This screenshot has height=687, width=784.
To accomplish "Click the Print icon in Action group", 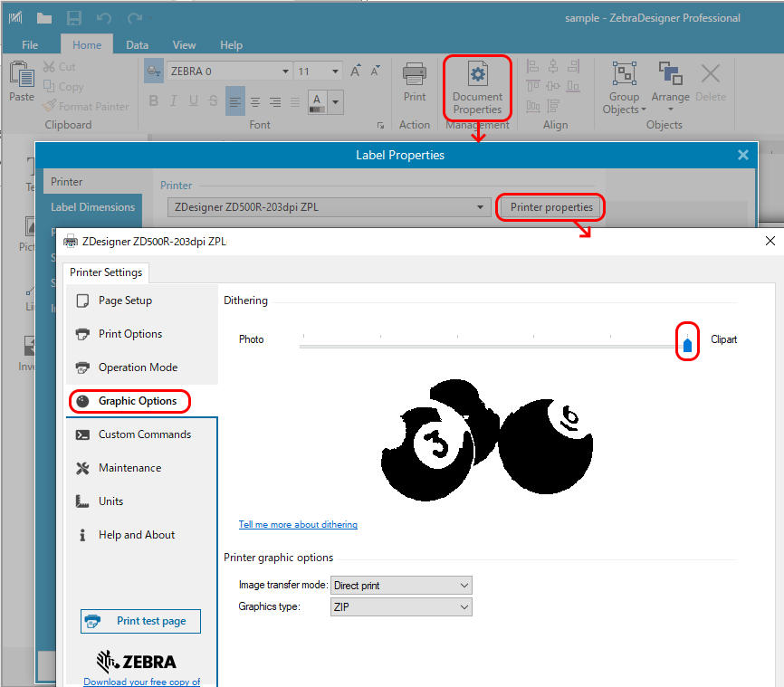I will (x=415, y=82).
